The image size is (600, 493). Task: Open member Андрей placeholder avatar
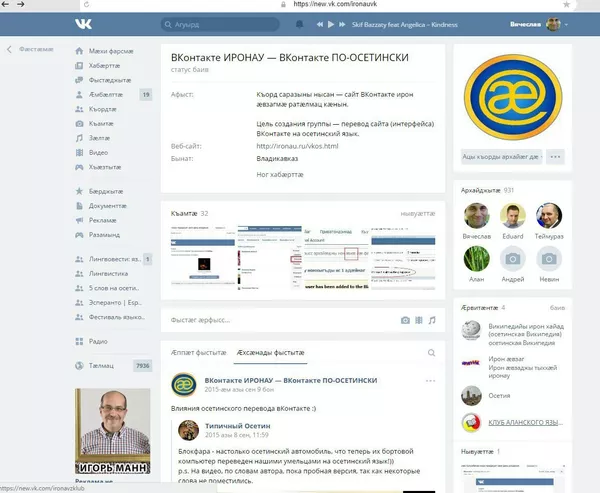(x=513, y=259)
